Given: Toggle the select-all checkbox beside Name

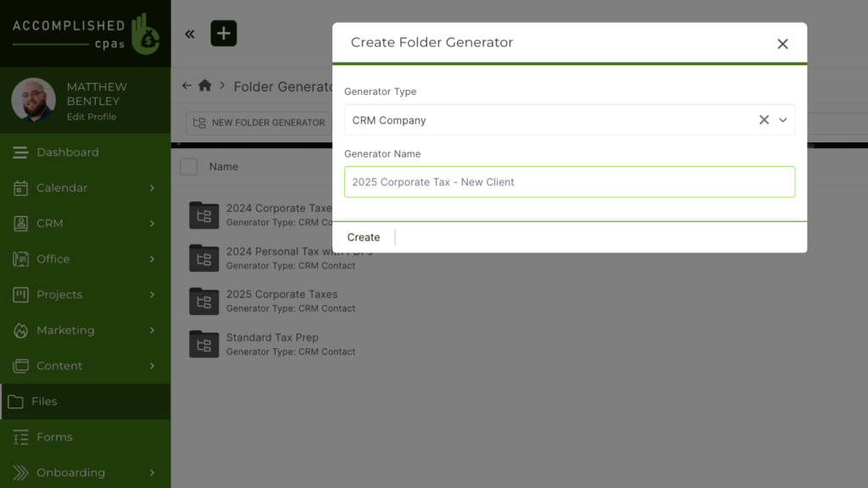Looking at the screenshot, I should click(189, 167).
